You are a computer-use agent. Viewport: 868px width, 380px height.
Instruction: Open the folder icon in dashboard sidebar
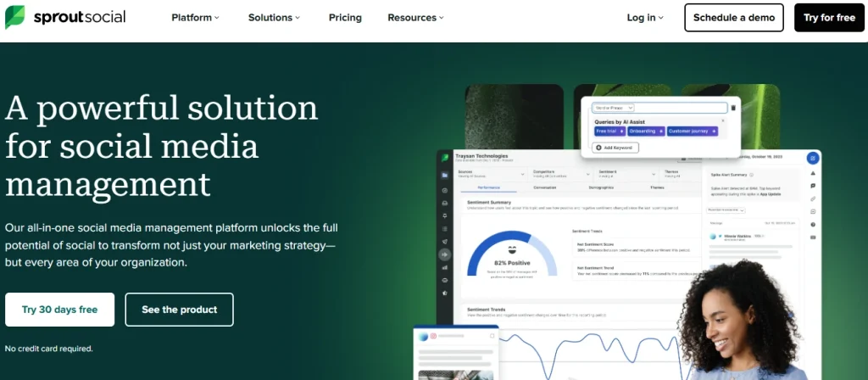[x=444, y=175]
